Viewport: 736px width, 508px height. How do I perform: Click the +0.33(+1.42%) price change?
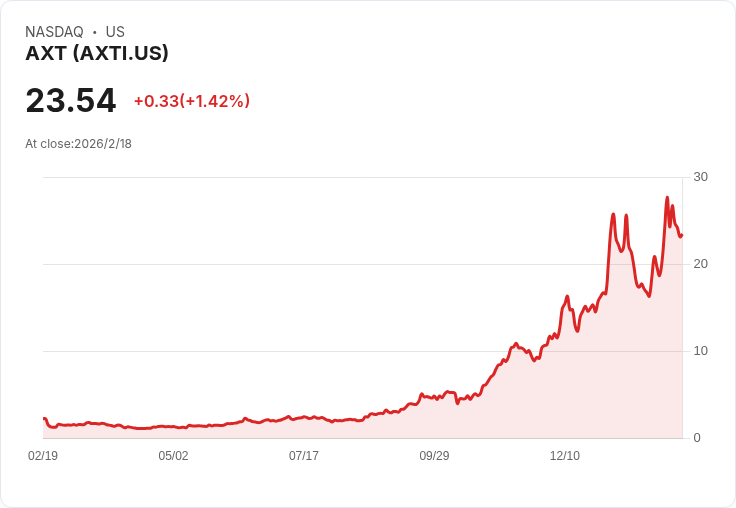(x=192, y=101)
